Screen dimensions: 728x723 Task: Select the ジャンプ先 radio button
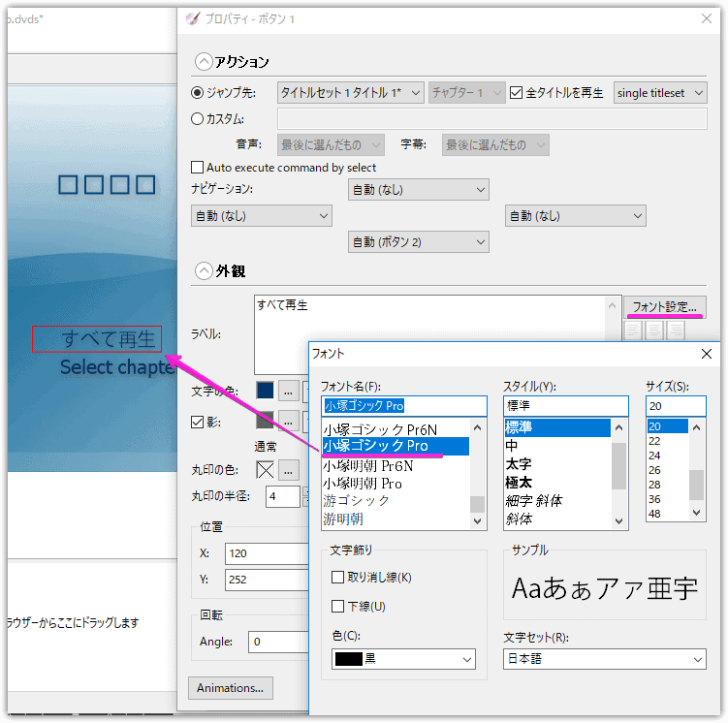199,93
